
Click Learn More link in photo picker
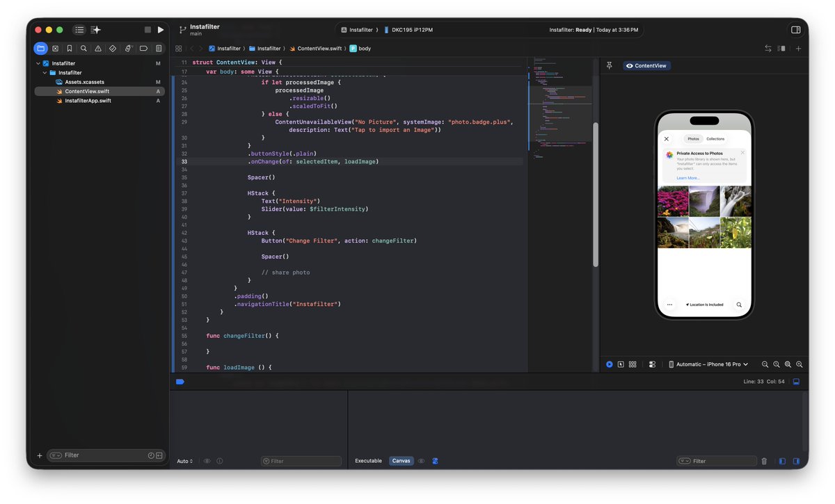point(688,178)
